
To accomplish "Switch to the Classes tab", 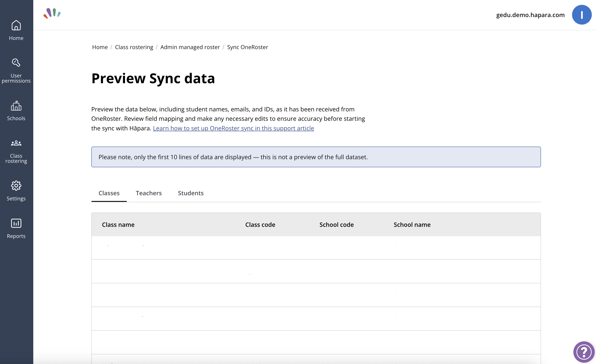I will pos(109,193).
